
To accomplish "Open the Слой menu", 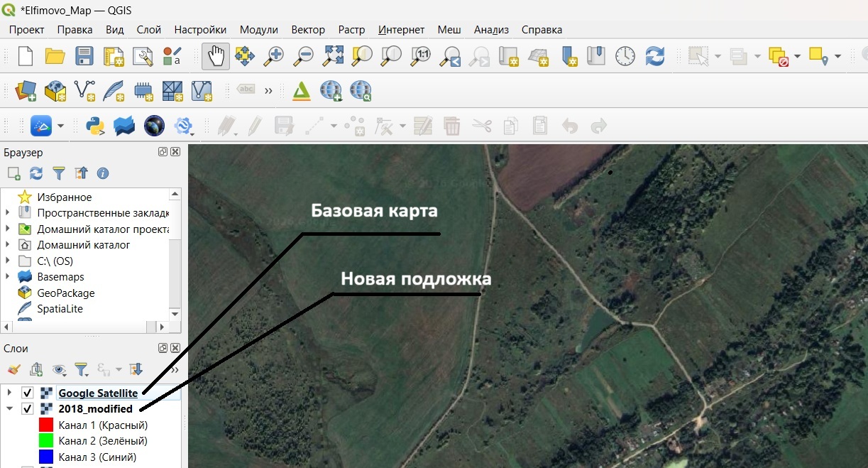I will 148,29.
